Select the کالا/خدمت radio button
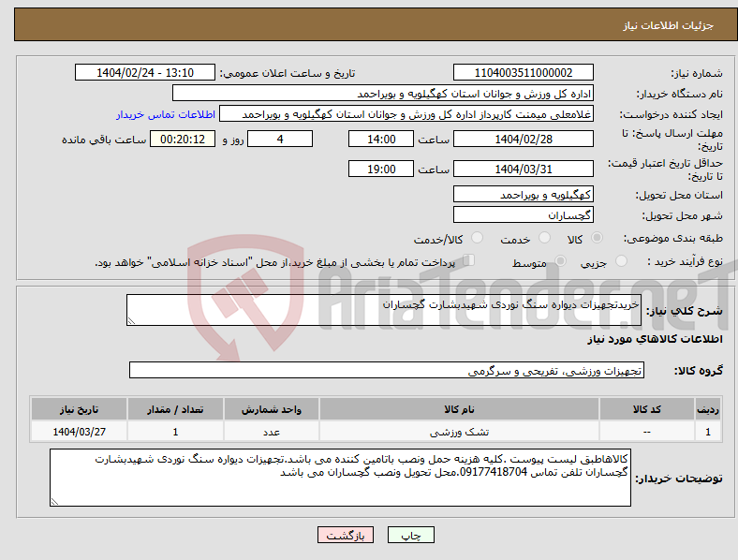This screenshot has height=560, width=738. point(478,238)
